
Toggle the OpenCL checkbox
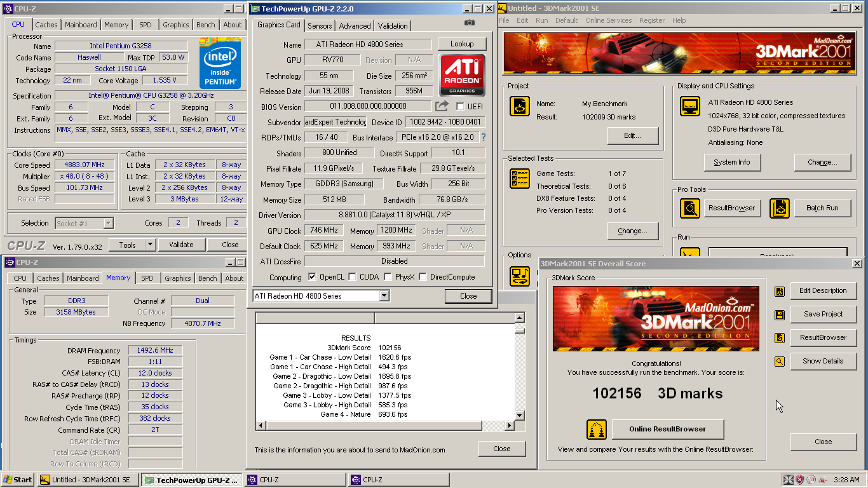click(312, 277)
